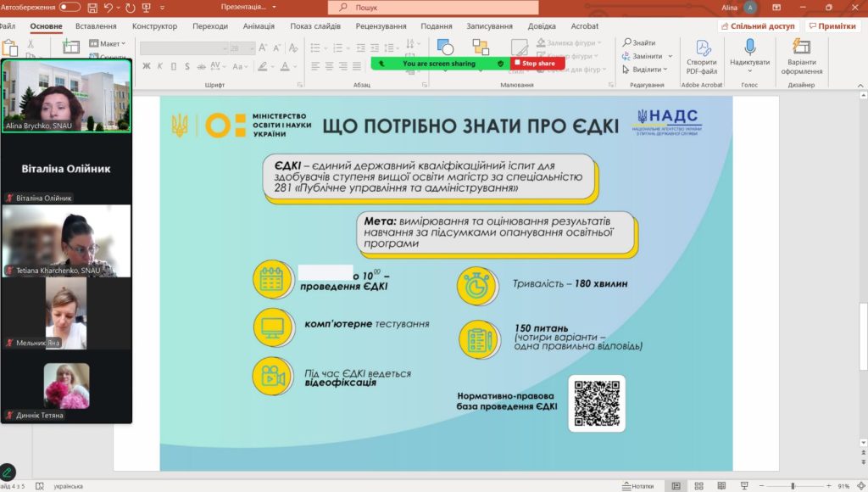
Task: Switch to the Insert (Вставлення) tab
Action: tap(96, 26)
